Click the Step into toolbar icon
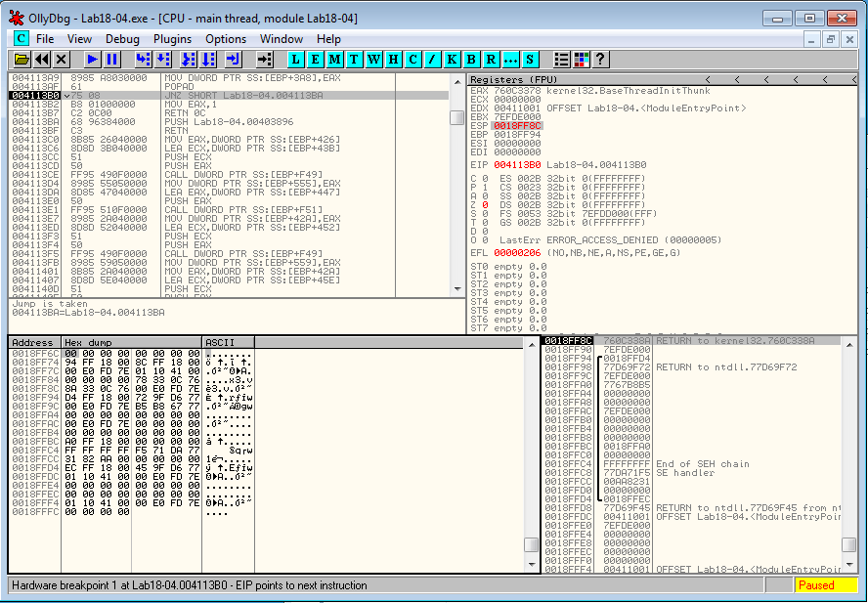This screenshot has height=603, width=868. (x=143, y=60)
